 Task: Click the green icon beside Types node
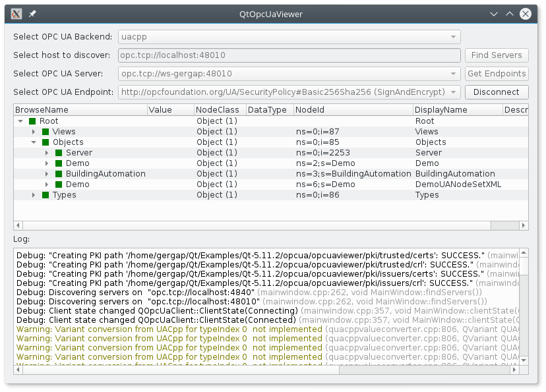pyautogui.click(x=45, y=195)
